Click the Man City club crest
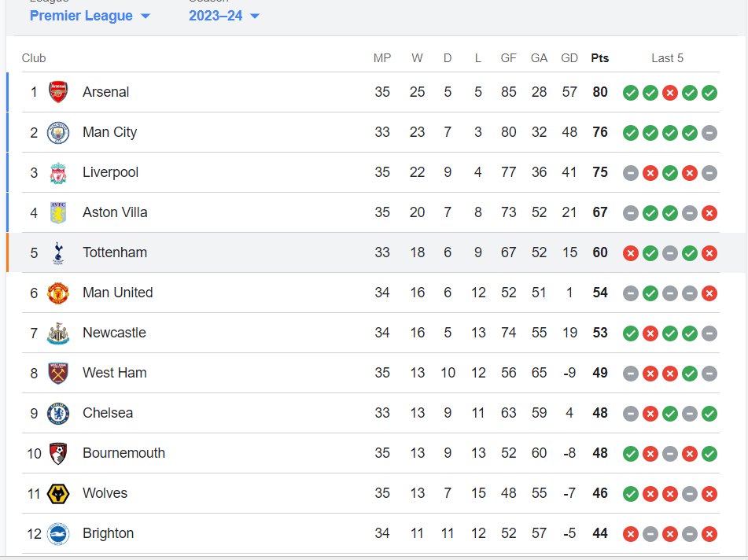 tap(58, 132)
